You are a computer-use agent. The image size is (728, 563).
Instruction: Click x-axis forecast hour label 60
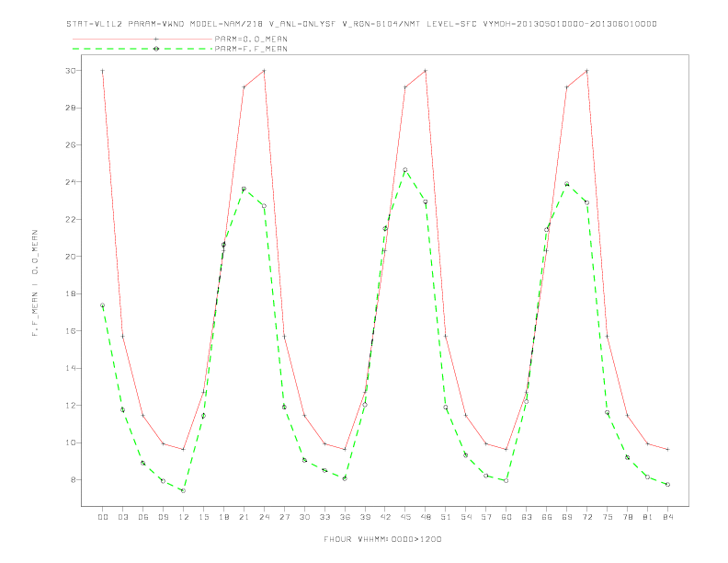coord(506,517)
